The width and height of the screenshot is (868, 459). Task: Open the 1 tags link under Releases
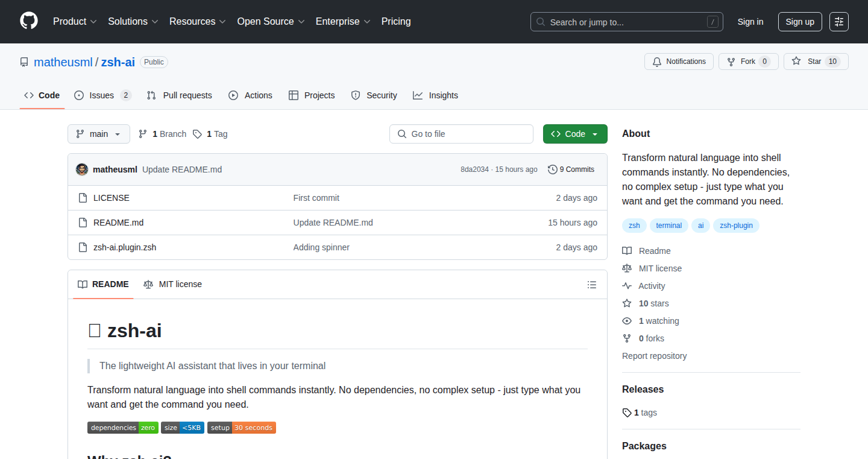point(640,413)
